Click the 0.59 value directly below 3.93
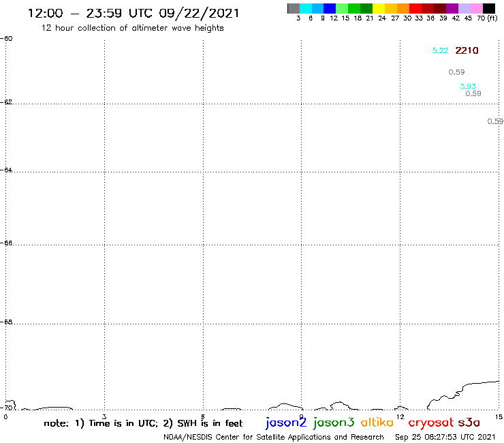 click(473, 93)
